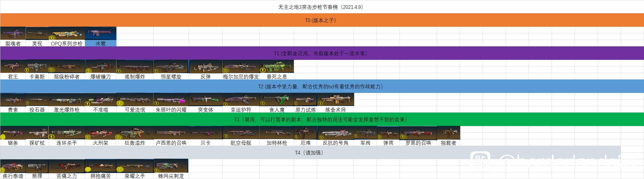Select the 卡奥斯 weapon picture
The image size is (644, 179).
pos(37,66)
